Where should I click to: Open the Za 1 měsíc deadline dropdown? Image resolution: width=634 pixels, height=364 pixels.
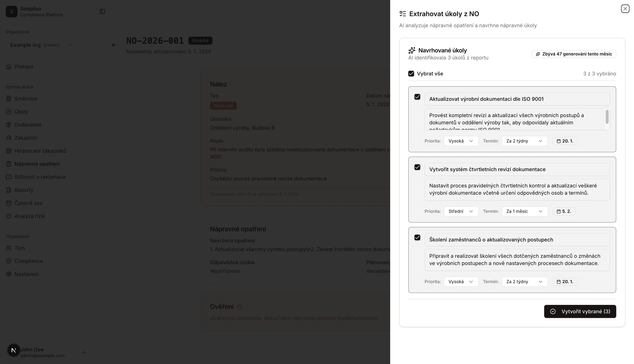click(524, 211)
